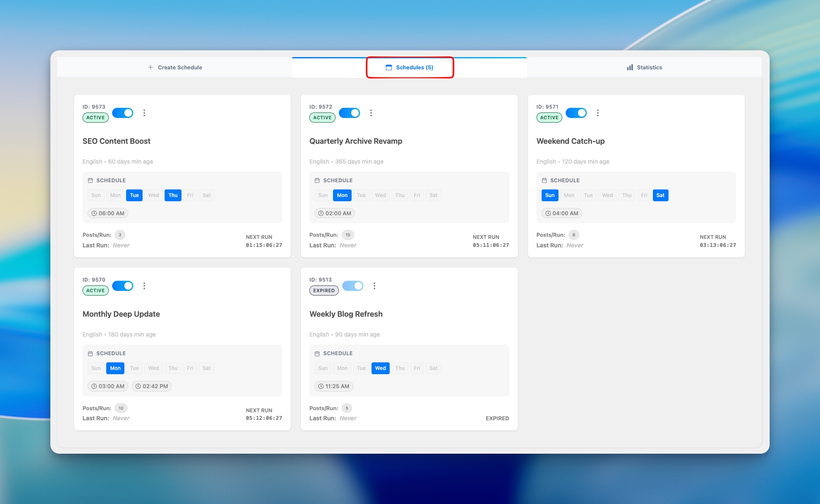Screen dimensions: 820x504
Task: Disable the SEO Content Boost schedule toggle
Action: click(x=123, y=113)
